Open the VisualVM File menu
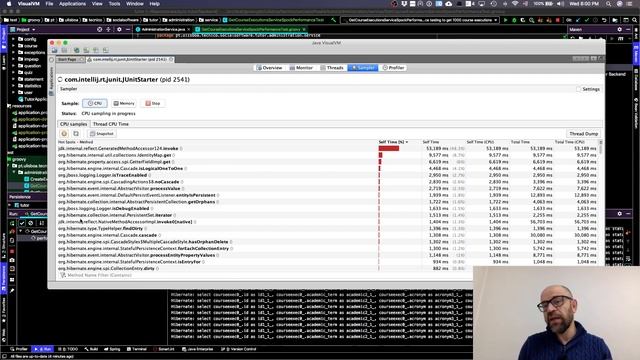640x360 pixels. [49, 4]
